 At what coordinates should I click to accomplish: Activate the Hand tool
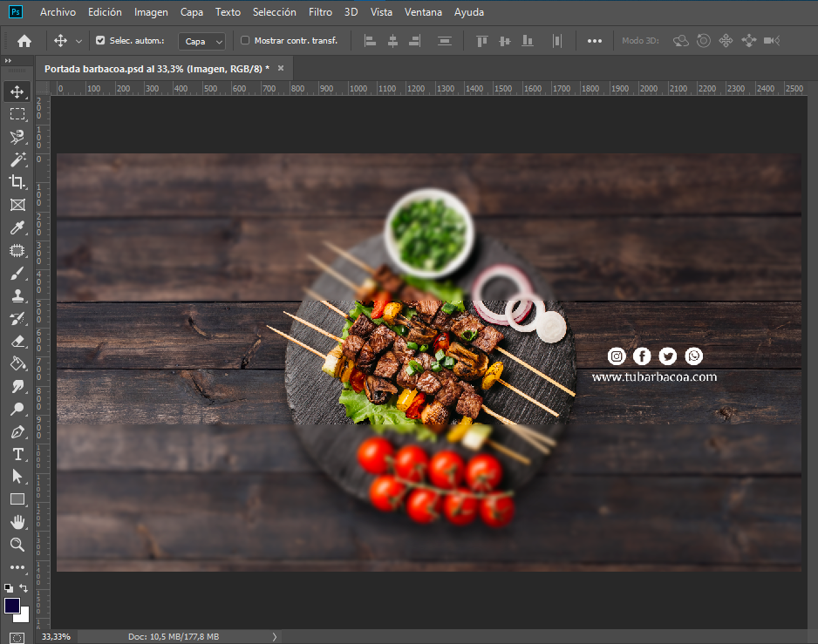[x=17, y=522]
